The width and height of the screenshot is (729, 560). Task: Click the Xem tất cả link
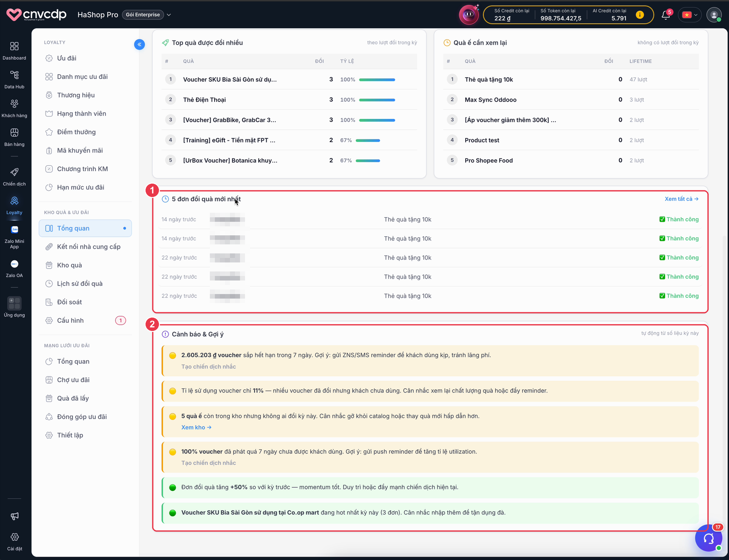[x=681, y=199]
